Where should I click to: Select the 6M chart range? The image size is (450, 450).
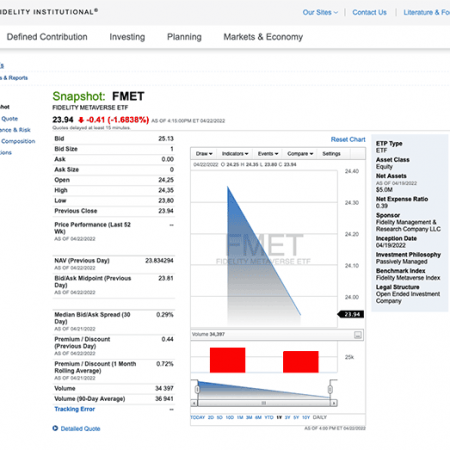pyautogui.click(x=258, y=417)
